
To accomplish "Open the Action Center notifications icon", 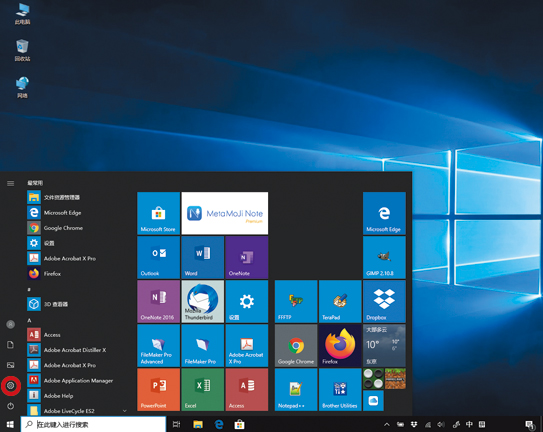I will 530,425.
